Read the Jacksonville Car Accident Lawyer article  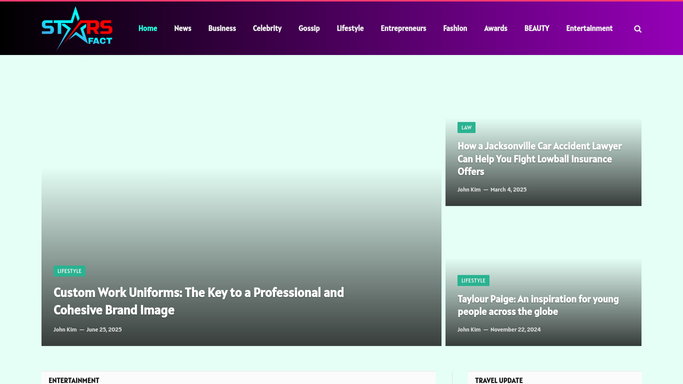(540, 158)
